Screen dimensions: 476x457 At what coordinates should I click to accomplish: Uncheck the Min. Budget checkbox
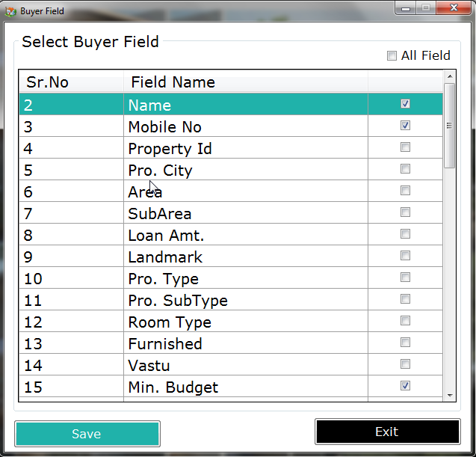coord(405,386)
